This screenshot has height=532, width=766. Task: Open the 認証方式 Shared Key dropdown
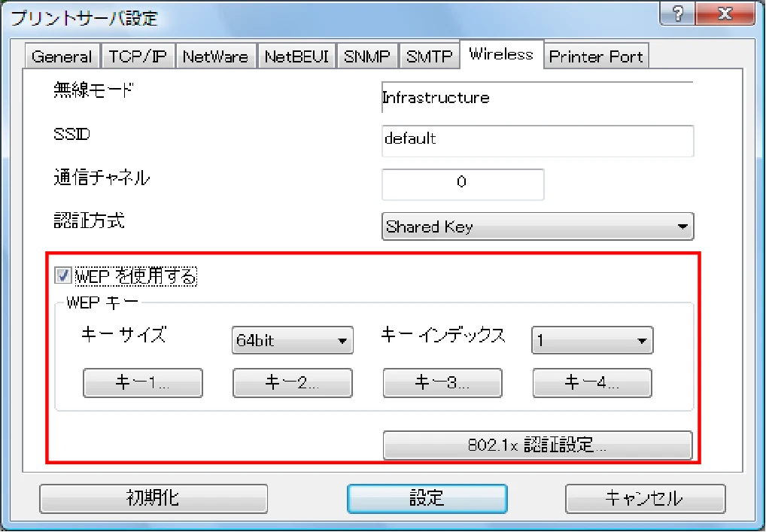[537, 226]
